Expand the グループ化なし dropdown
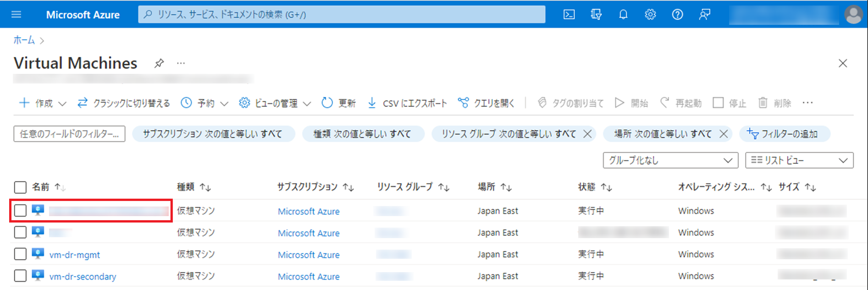 (670, 160)
